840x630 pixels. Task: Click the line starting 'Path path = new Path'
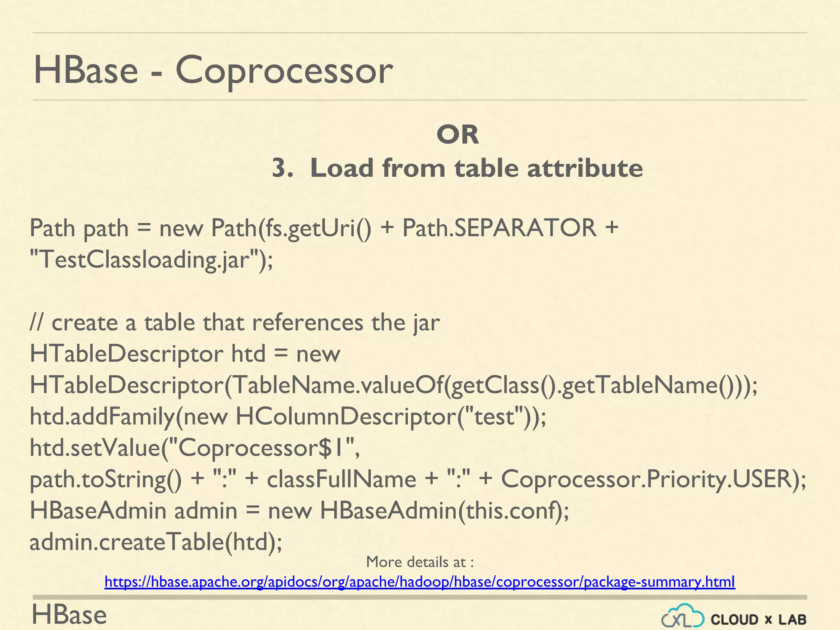pos(324,228)
